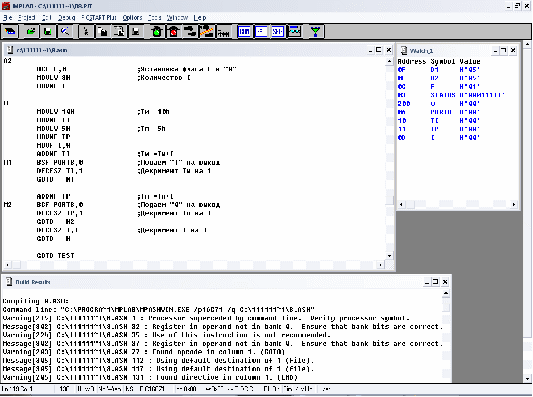Open the Edit menu

point(47,18)
